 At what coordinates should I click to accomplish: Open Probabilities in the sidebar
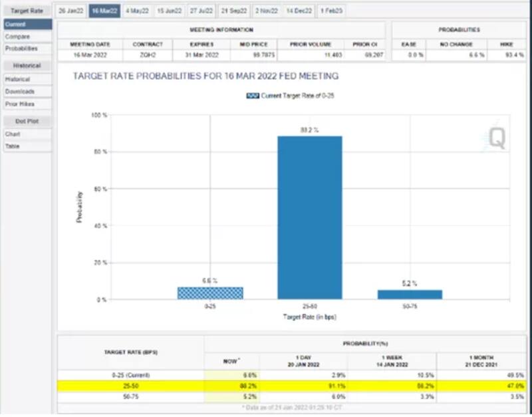click(x=21, y=49)
